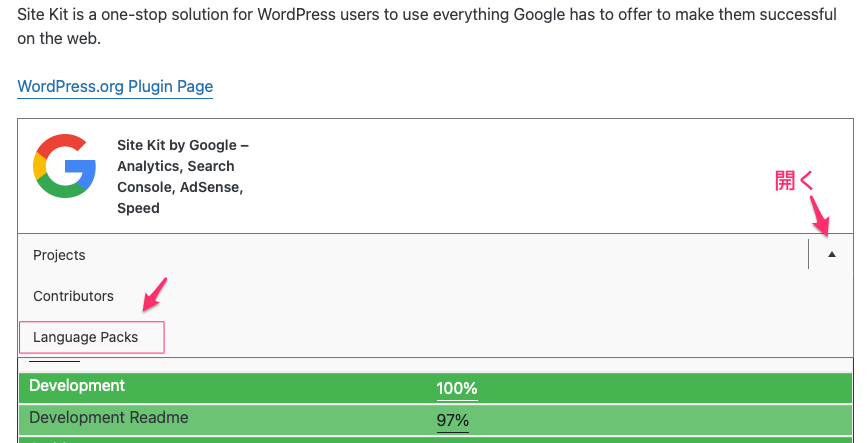The image size is (868, 443).
Task: Select the Language Packs menu item
Action: [86, 337]
